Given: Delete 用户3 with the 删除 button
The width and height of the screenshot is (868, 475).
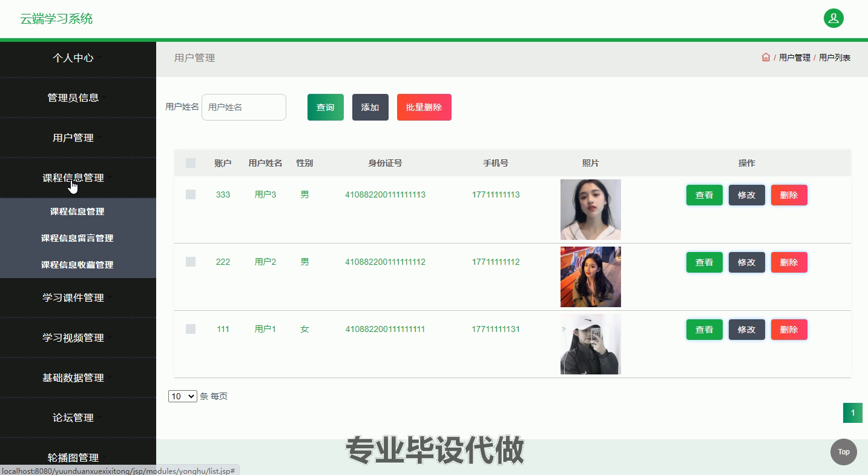Looking at the screenshot, I should point(789,195).
